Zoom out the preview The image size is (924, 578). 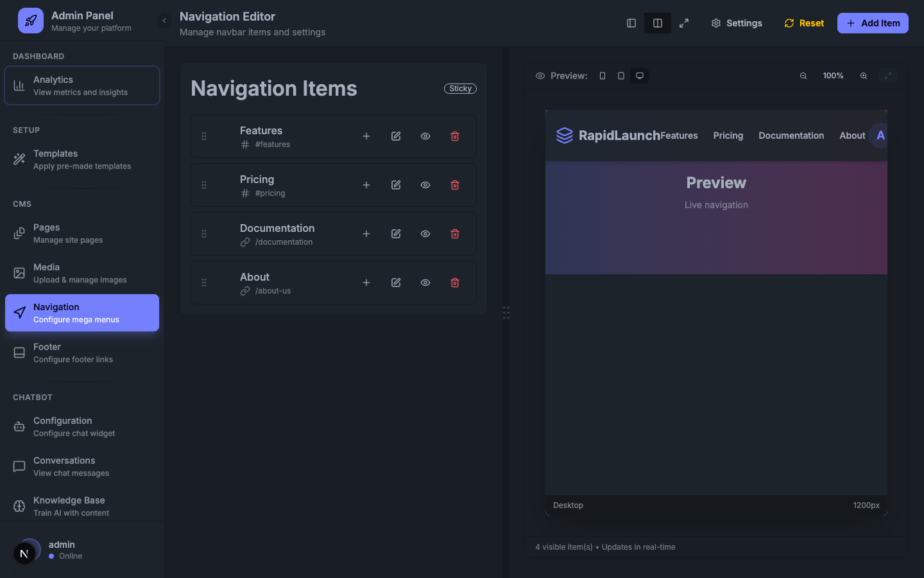[803, 76]
